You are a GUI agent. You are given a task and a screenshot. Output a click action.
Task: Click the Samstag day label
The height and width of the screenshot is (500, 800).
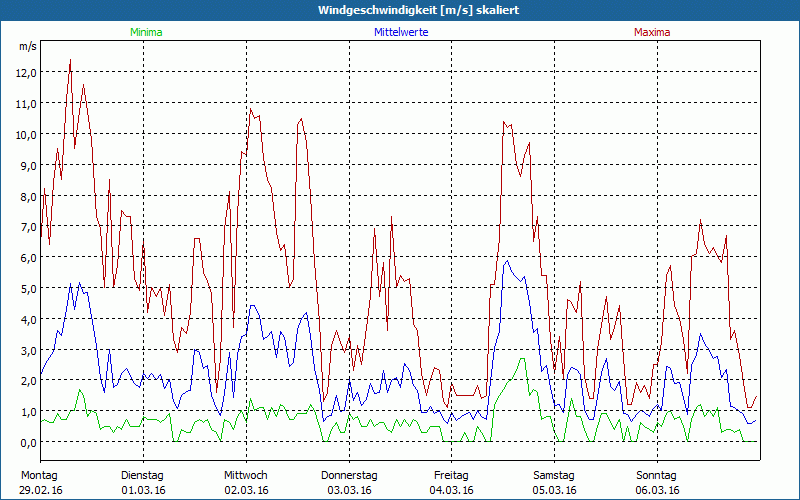[554, 476]
